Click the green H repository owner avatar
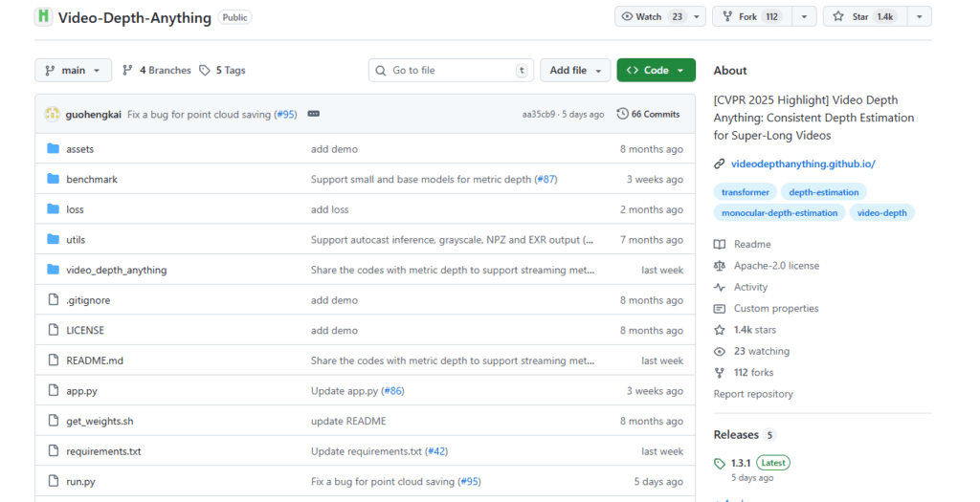This screenshot has width=980, height=502. (x=43, y=17)
